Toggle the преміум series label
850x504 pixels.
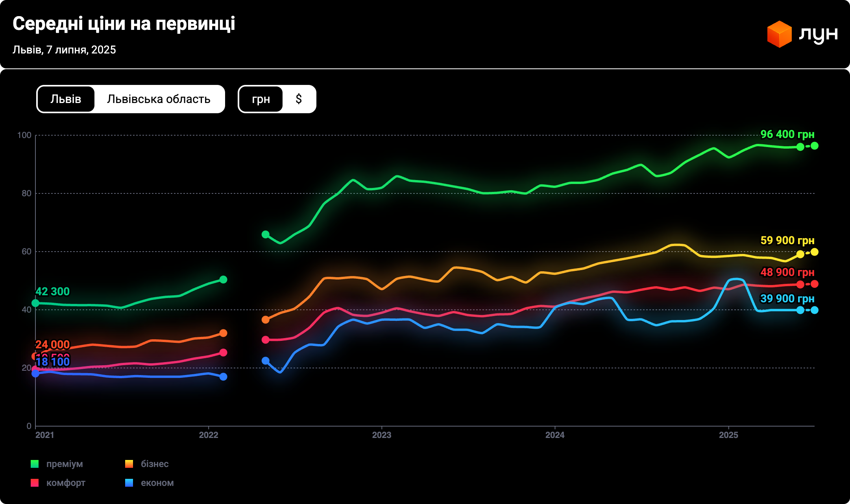point(65,464)
